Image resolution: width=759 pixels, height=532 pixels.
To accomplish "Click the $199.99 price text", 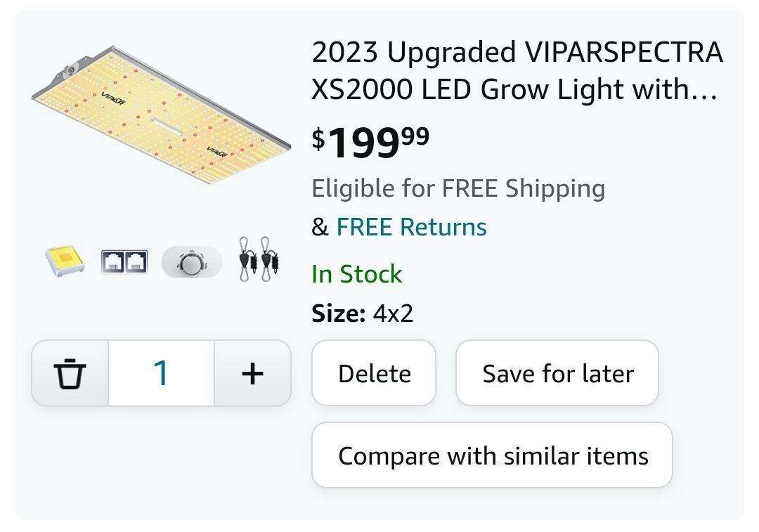I will click(x=370, y=143).
